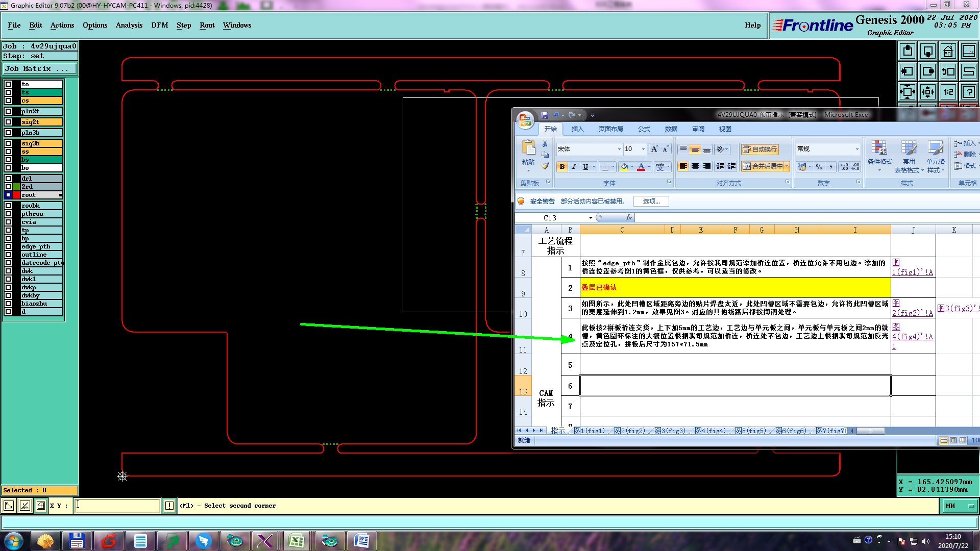Click the question mark help icon
The image size is (980, 551).
tap(969, 92)
